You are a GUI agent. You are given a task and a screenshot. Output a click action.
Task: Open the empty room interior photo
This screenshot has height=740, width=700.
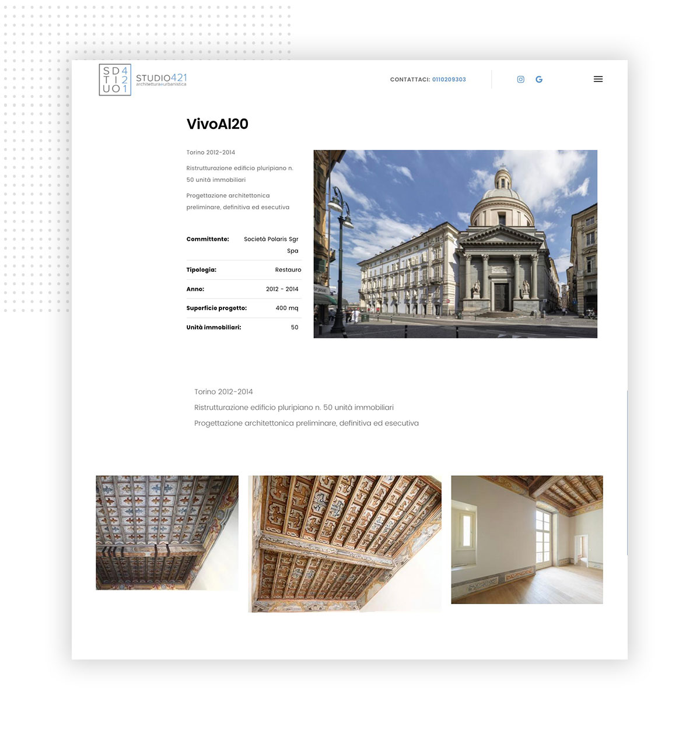click(x=527, y=539)
